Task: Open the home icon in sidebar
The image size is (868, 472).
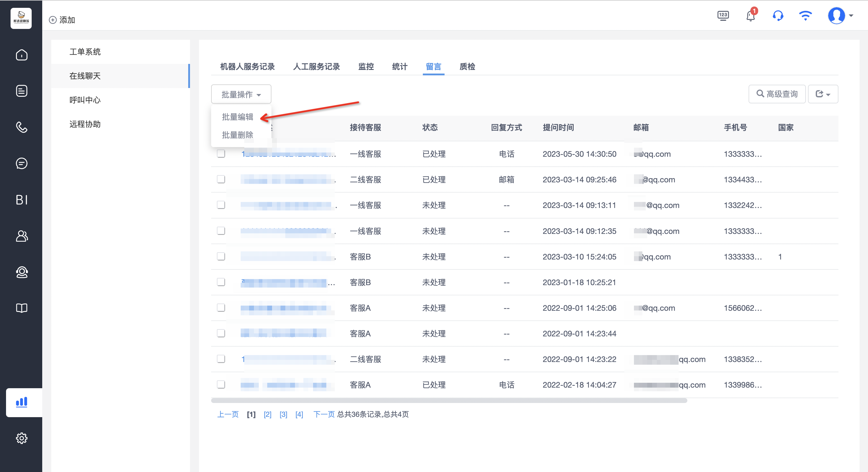Action: pos(22,55)
